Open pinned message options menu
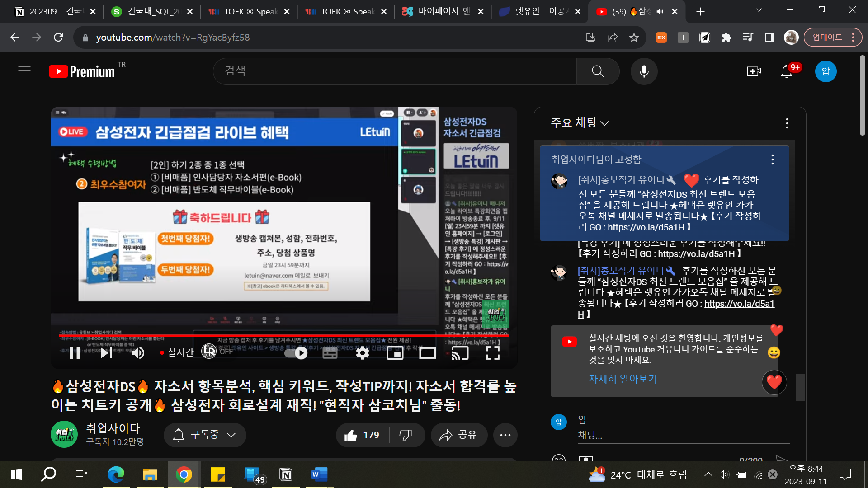 click(x=773, y=159)
